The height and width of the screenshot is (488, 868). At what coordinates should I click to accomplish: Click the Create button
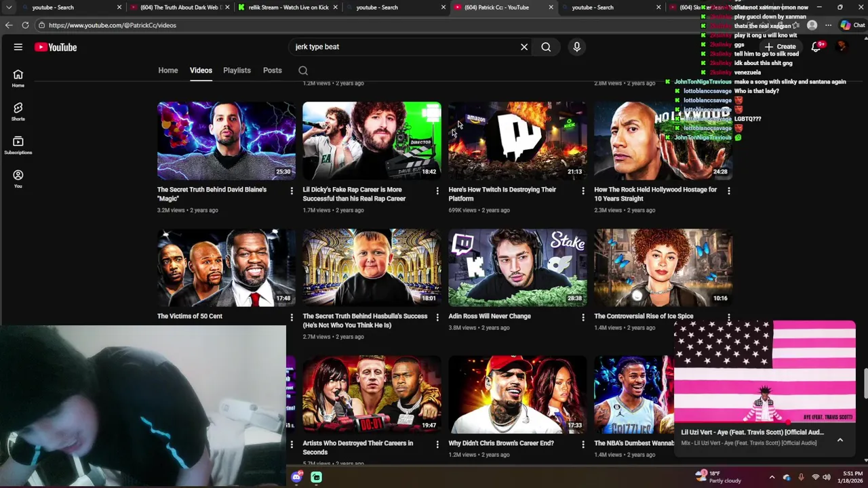pos(780,47)
